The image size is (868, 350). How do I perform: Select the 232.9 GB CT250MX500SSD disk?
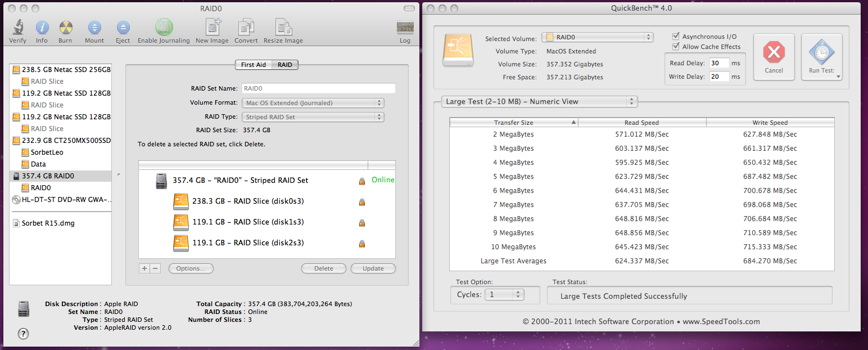point(61,140)
